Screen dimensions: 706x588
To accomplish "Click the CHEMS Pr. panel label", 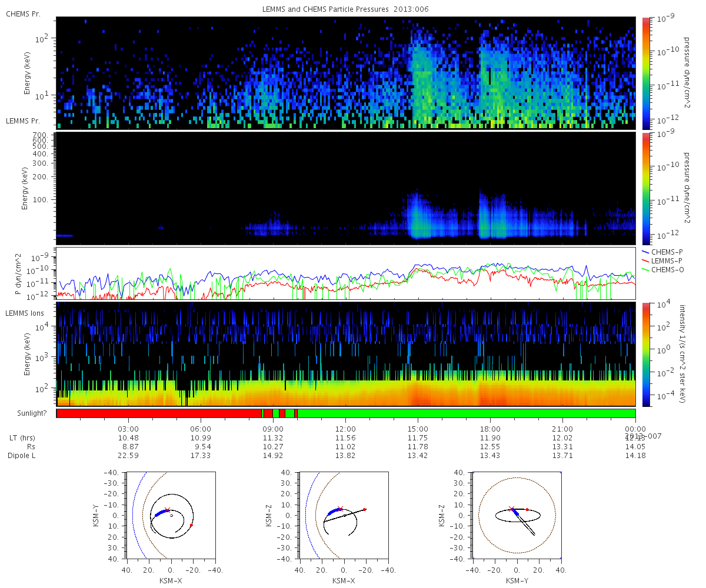I will click(23, 14).
